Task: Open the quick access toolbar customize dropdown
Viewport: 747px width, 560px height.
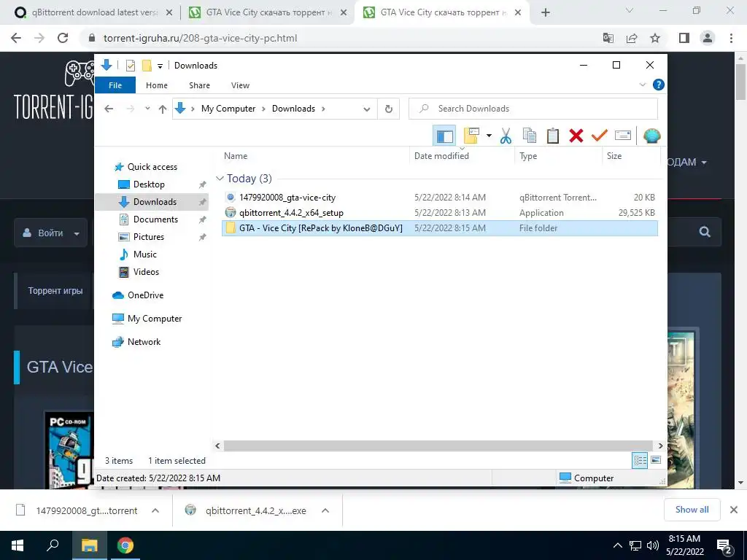Action: pos(160,66)
